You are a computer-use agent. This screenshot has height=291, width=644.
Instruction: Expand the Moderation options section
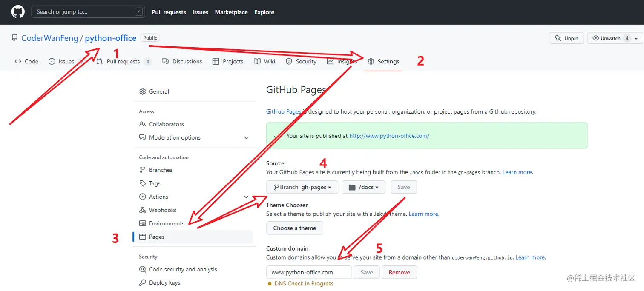click(x=246, y=137)
